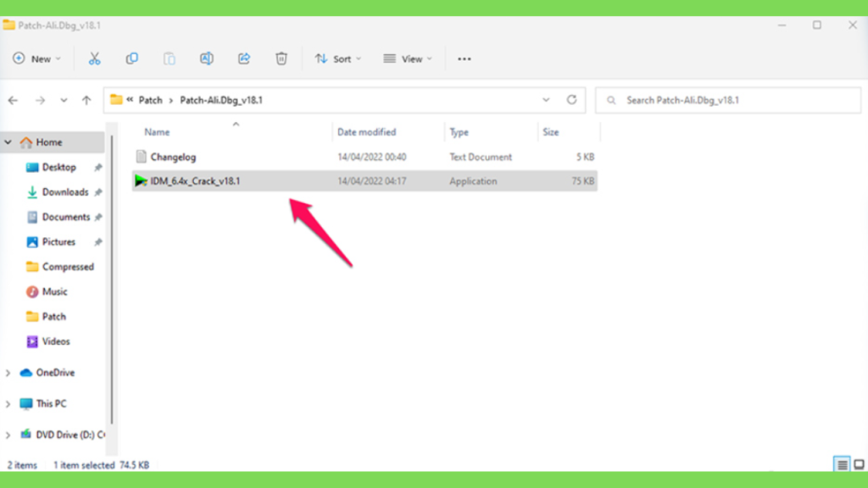Image resolution: width=868 pixels, height=488 pixels.
Task: Go back with the left arrow
Action: click(13, 100)
